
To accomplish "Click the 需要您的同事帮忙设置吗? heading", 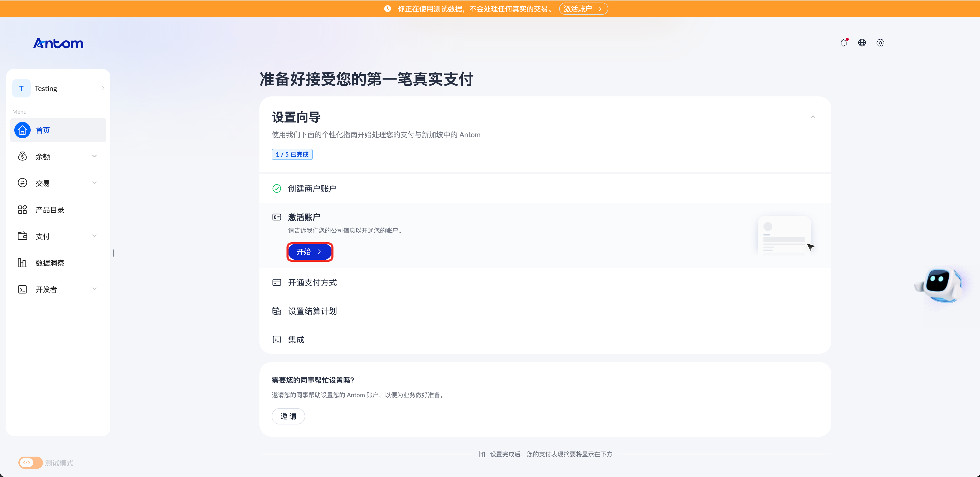I will click(313, 380).
